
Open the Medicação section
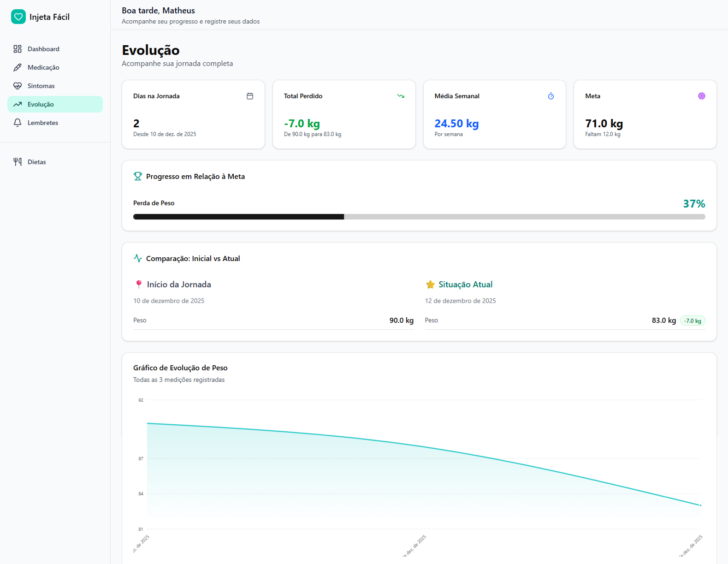43,67
